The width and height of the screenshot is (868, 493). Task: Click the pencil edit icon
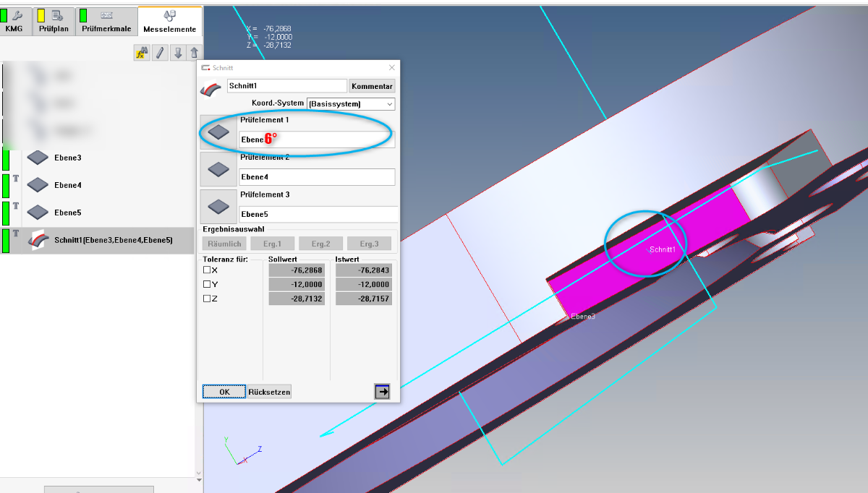click(160, 53)
